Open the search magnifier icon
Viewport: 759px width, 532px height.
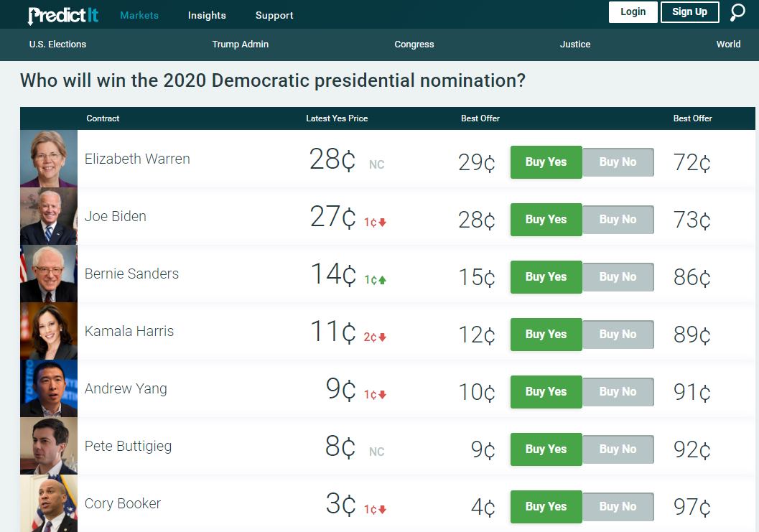737,12
